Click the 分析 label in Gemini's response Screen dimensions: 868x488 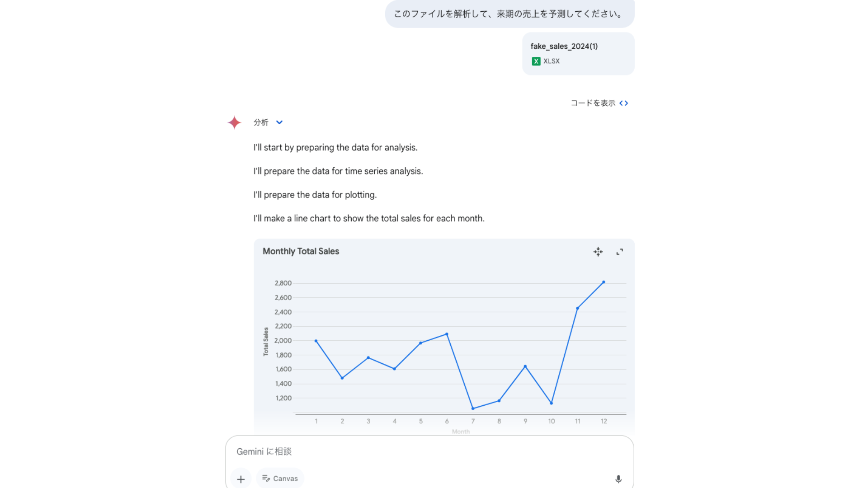[x=261, y=122]
